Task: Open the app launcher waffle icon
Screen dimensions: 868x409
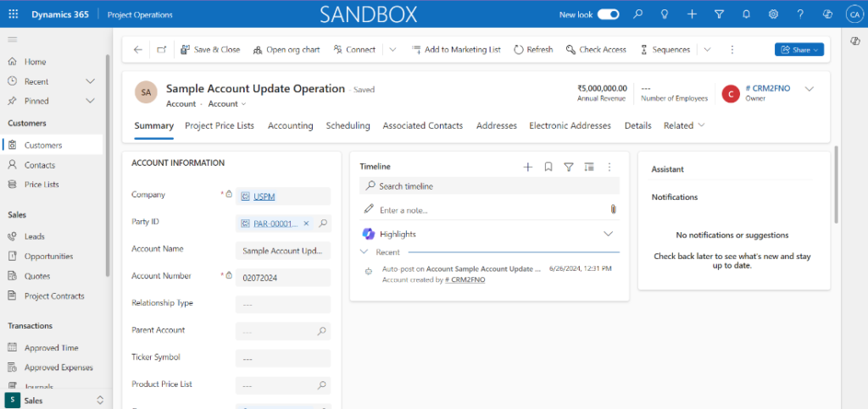Action: click(14, 14)
